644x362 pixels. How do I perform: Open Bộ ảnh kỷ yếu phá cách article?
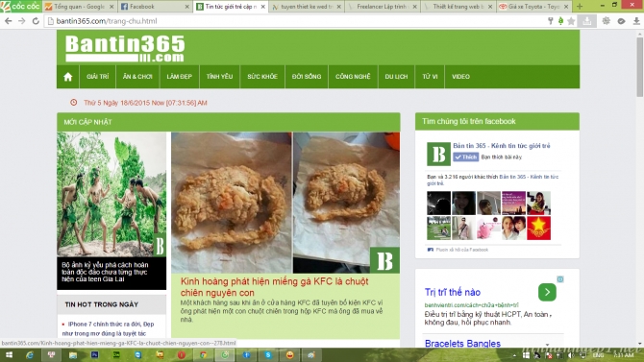click(x=105, y=272)
